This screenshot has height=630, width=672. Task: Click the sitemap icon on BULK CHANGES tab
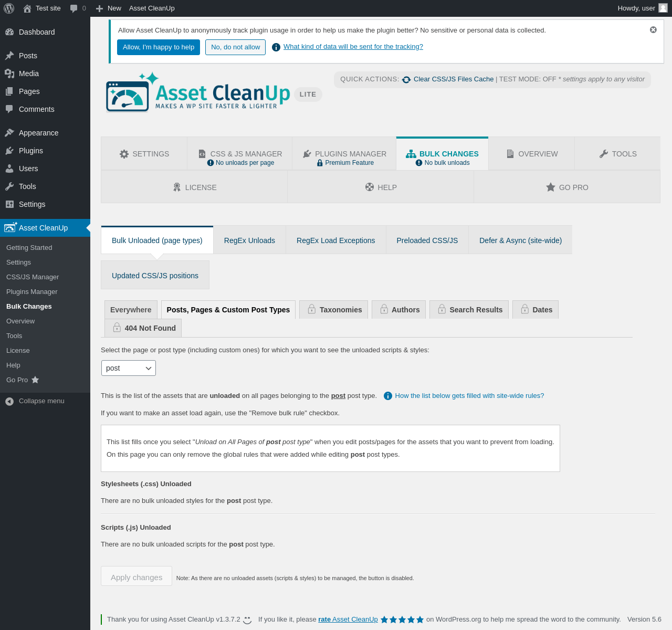coord(411,154)
